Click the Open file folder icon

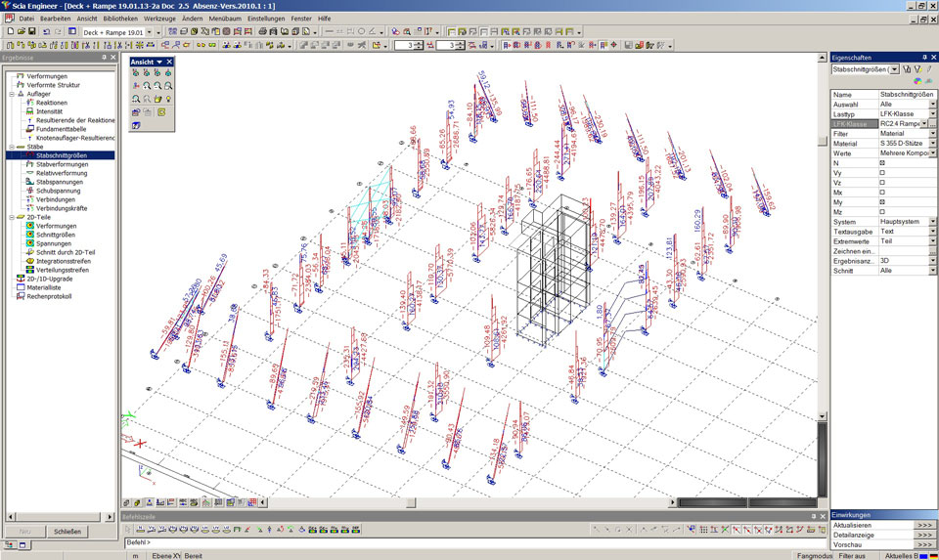20,31
